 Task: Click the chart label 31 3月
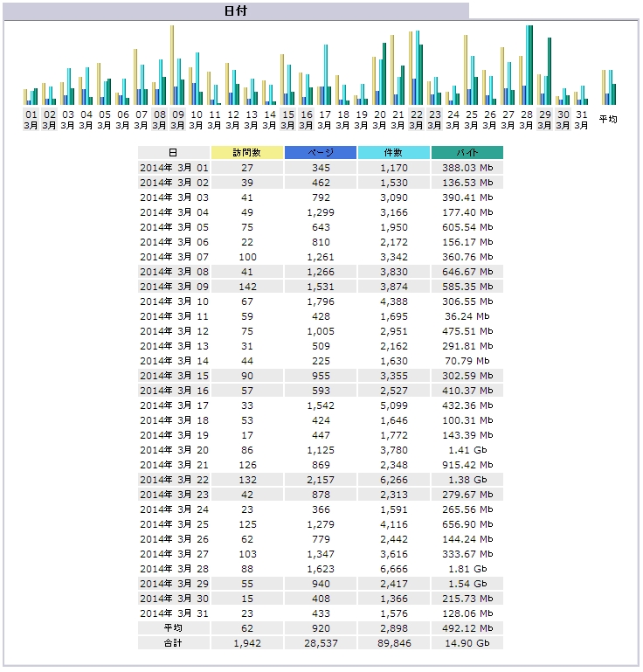coord(581,120)
